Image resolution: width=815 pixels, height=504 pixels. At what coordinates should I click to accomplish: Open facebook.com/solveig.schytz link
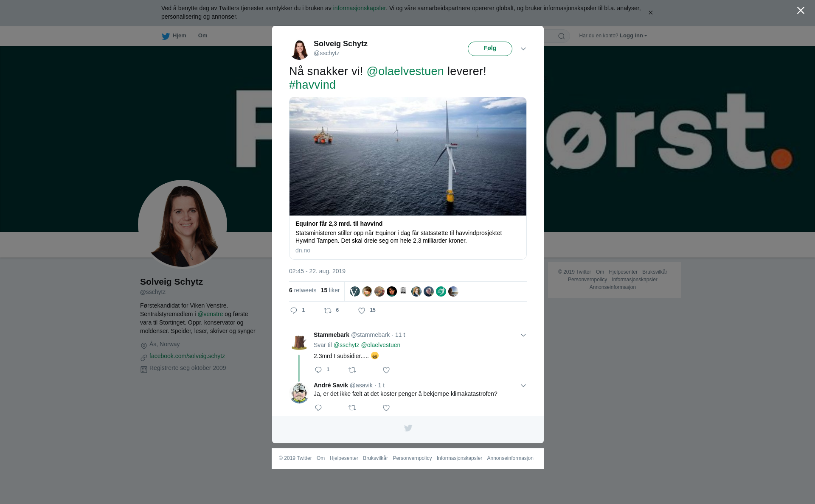(x=187, y=356)
